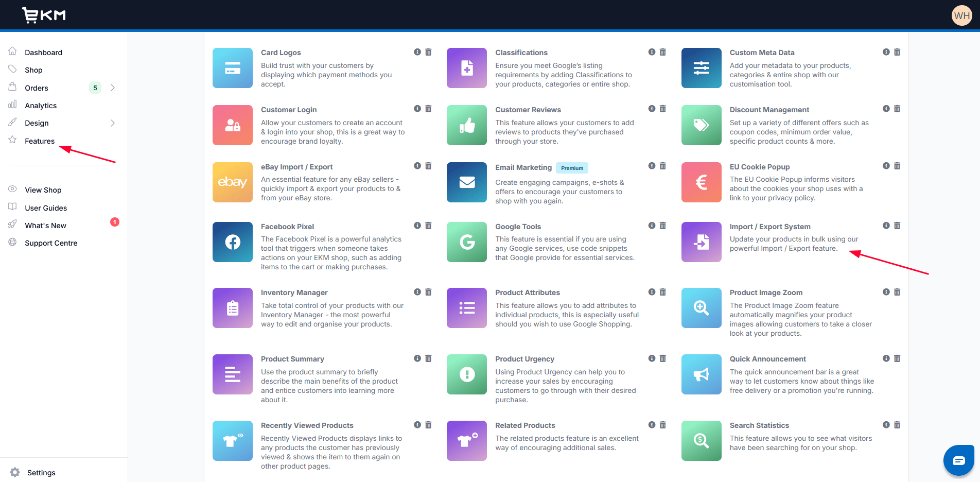This screenshot has width=980, height=482.
Task: Show info for Import / Export System
Action: pos(886,226)
